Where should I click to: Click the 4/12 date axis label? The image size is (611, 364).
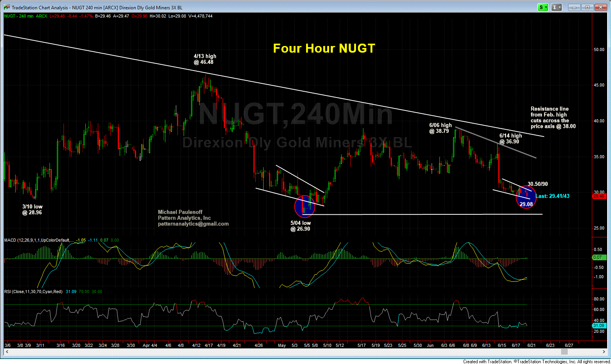[x=196, y=345]
